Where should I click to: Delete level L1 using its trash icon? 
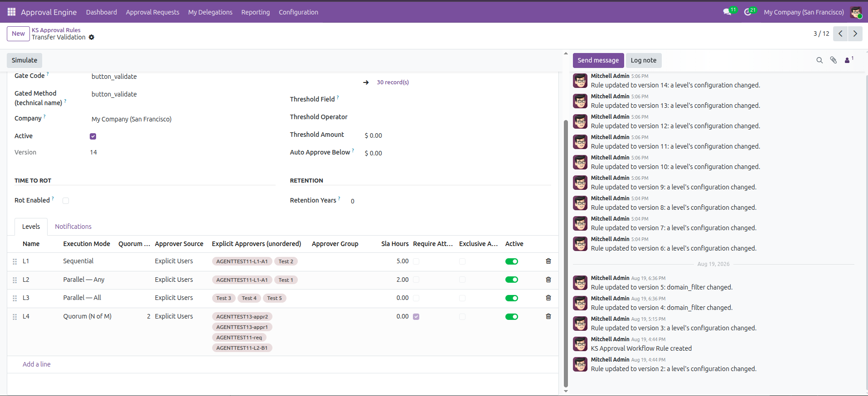[x=548, y=261]
